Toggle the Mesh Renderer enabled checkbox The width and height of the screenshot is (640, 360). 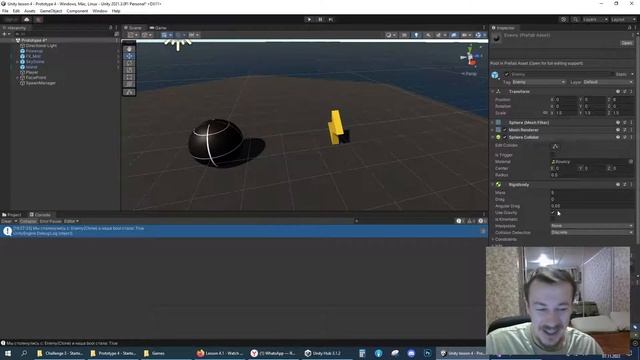505,130
